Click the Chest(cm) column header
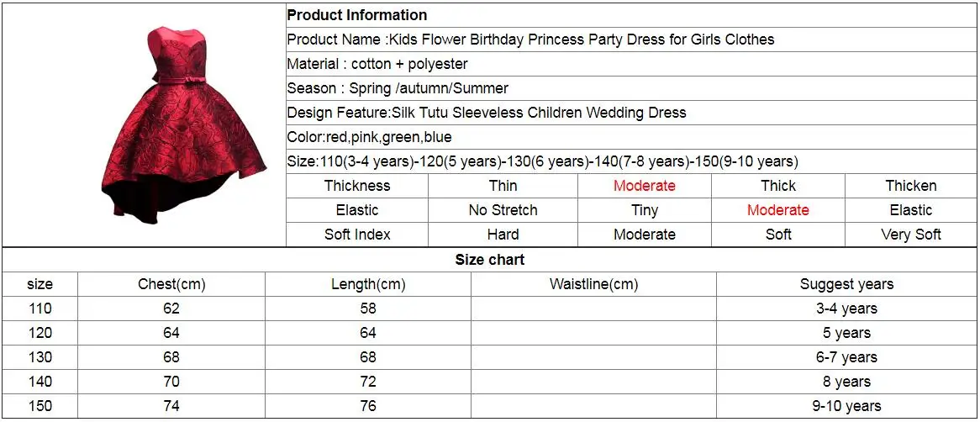The height and width of the screenshot is (422, 980). click(x=171, y=284)
